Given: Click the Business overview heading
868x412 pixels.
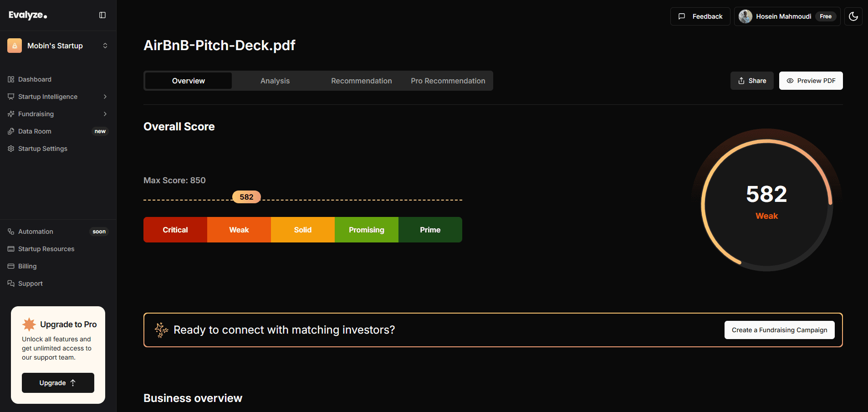Looking at the screenshot, I should [193, 398].
